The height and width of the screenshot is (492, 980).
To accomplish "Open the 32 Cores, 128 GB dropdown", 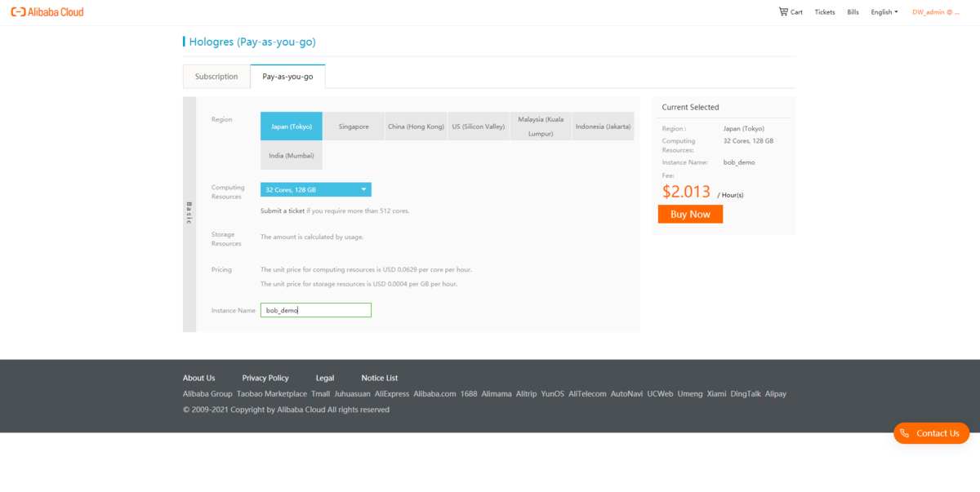I will [x=316, y=189].
